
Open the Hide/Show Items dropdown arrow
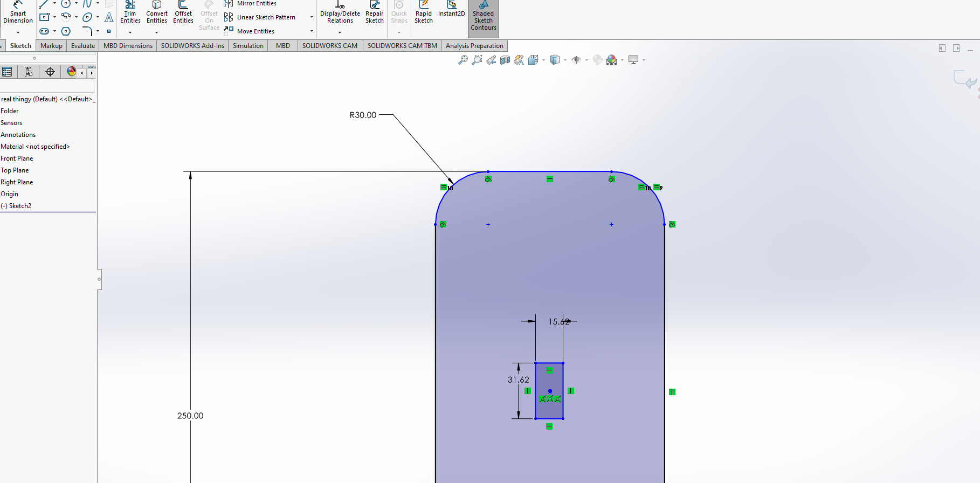click(586, 60)
